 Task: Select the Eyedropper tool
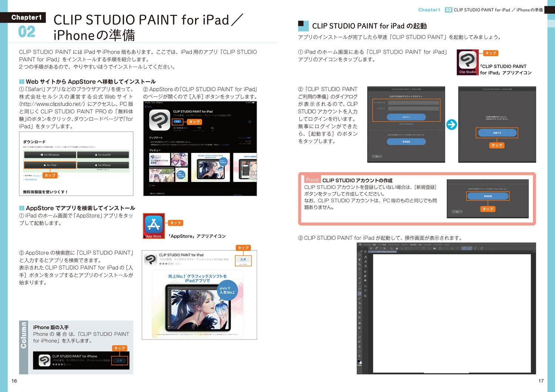[x=360, y=283]
